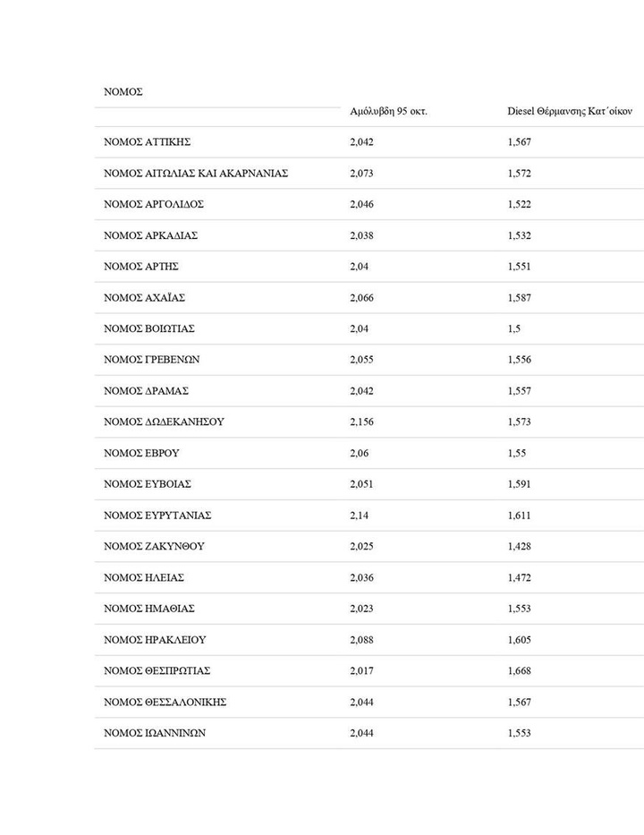
Task: Click the ΝΟΜΟΣ ΑΡΓΟΛΙΔΟΣ row label
Action: coord(154,205)
